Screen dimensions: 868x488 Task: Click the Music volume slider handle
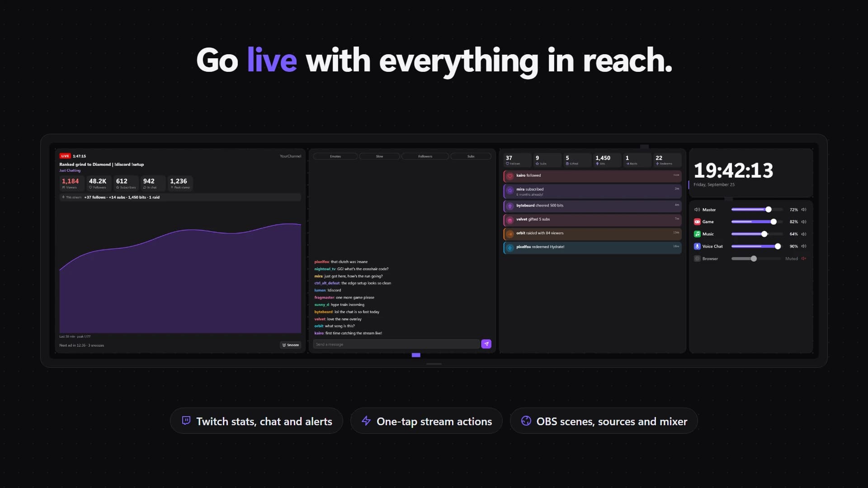pos(764,234)
